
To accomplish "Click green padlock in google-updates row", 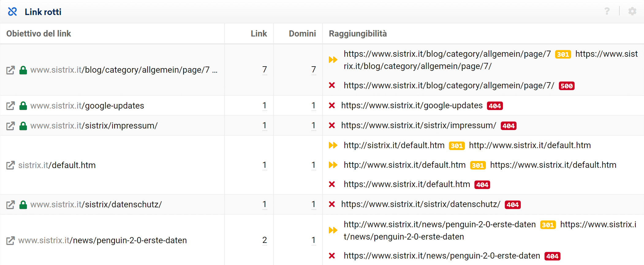I will [x=23, y=106].
